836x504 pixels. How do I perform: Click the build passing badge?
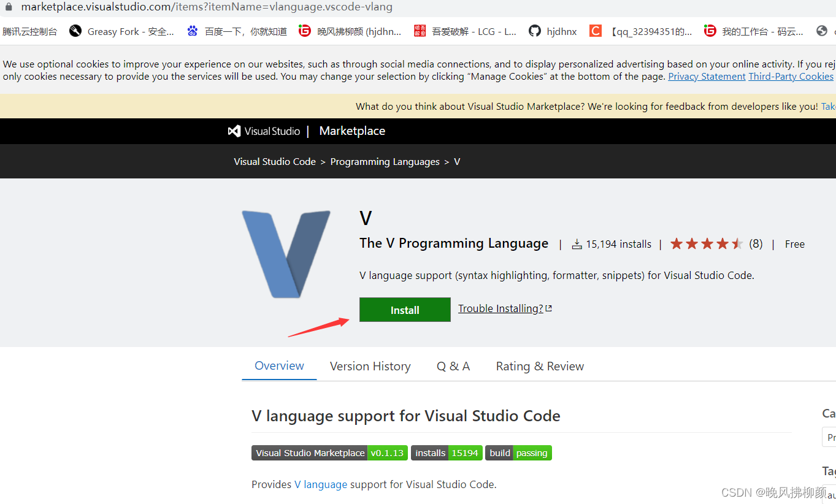tap(518, 453)
